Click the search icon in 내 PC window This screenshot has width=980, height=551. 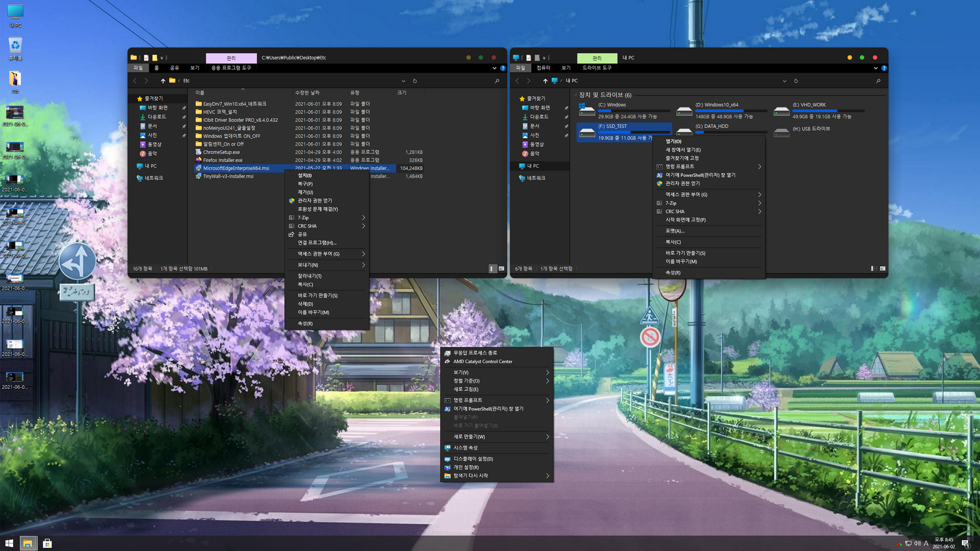tap(878, 81)
